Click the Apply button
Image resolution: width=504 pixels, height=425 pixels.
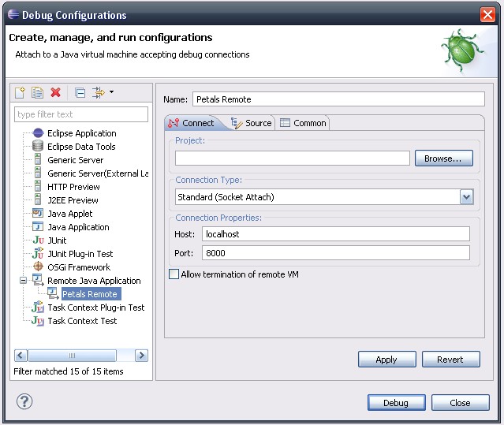[x=386, y=360]
